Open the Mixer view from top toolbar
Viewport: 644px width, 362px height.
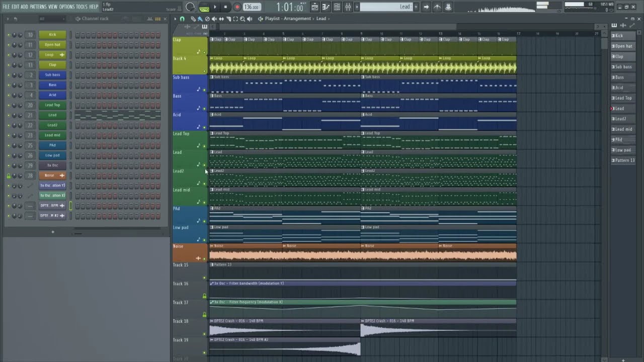click(x=348, y=7)
